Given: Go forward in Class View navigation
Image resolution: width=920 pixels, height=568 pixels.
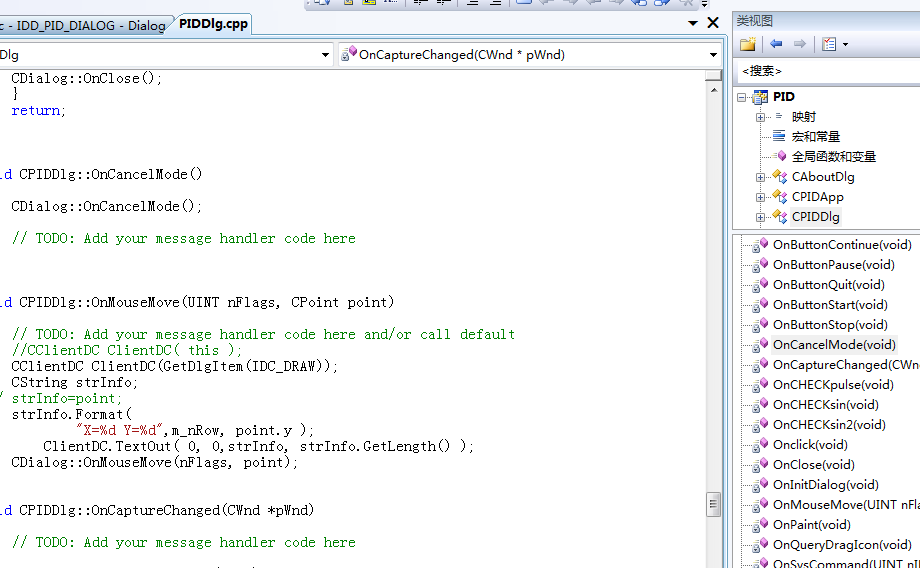Looking at the screenshot, I should (799, 44).
